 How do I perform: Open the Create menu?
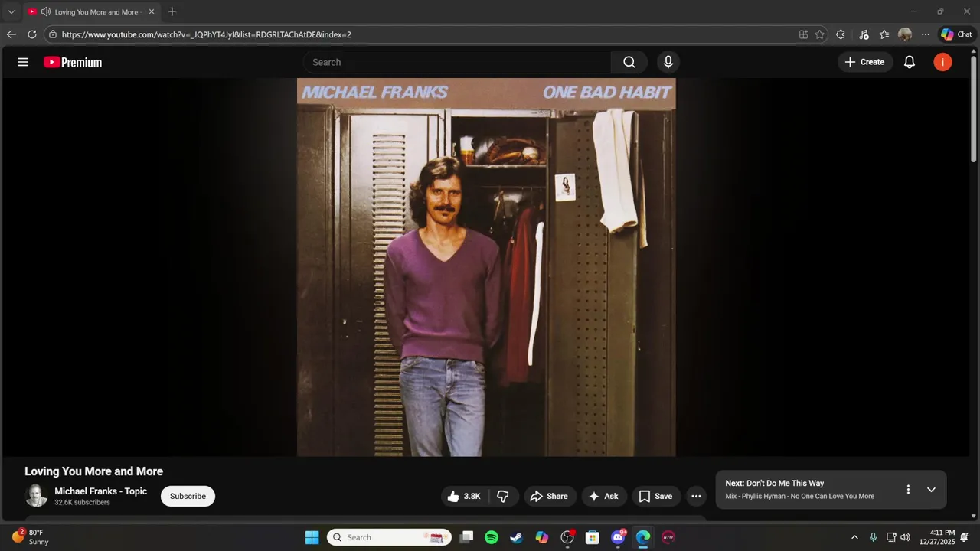pos(865,62)
